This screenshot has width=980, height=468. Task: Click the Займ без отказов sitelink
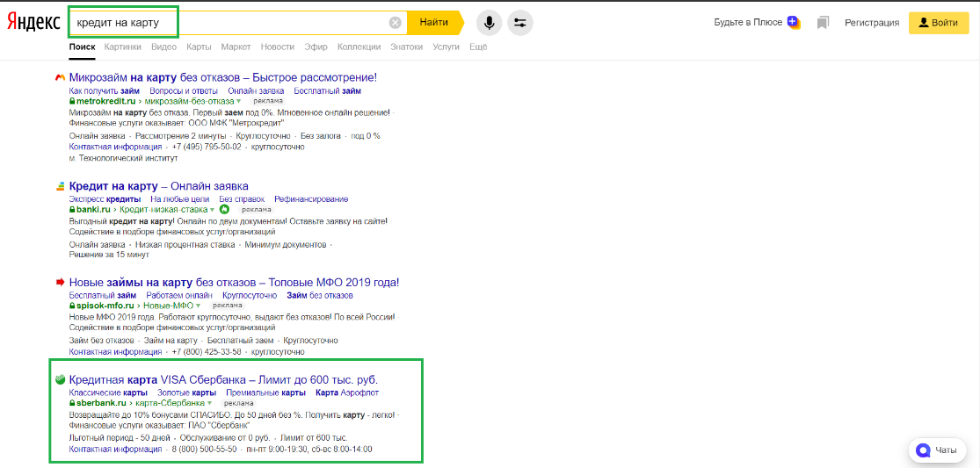[320, 296]
